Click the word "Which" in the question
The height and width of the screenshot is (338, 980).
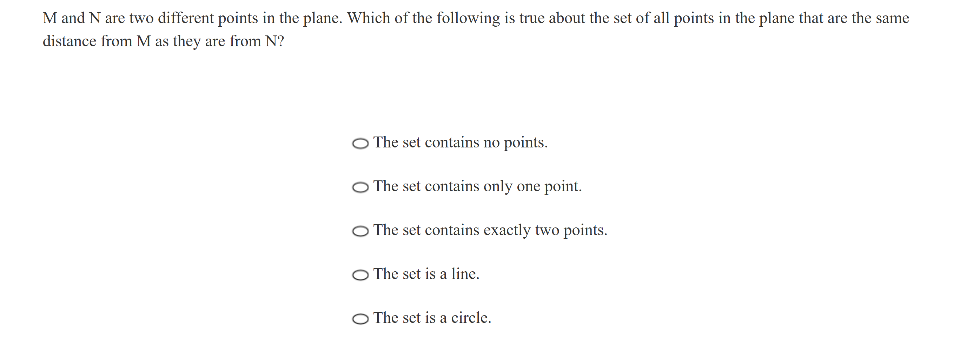(x=369, y=18)
